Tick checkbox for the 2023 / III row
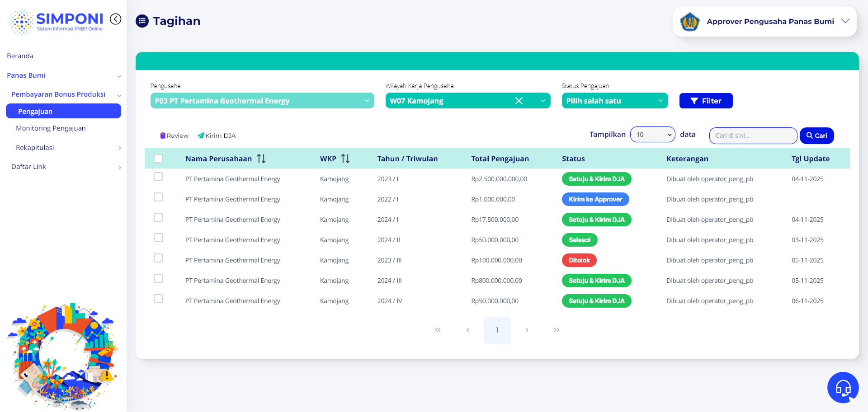This screenshot has width=868, height=412. coord(158,258)
